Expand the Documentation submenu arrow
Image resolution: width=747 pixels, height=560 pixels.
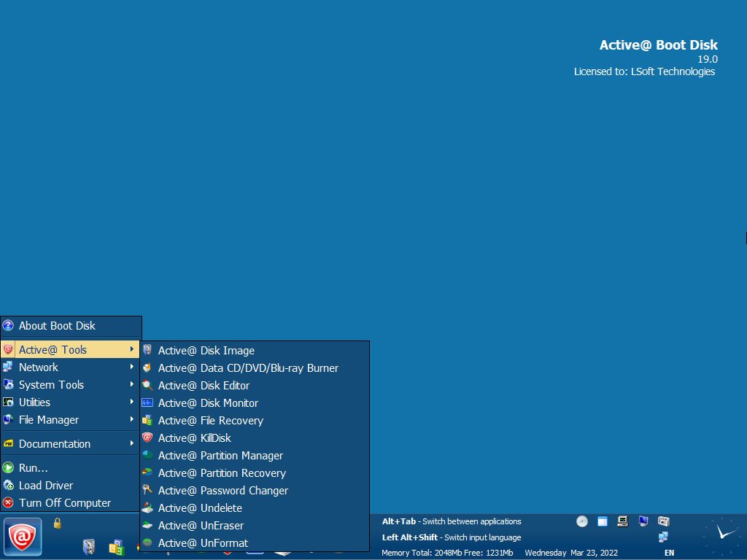coord(132,443)
